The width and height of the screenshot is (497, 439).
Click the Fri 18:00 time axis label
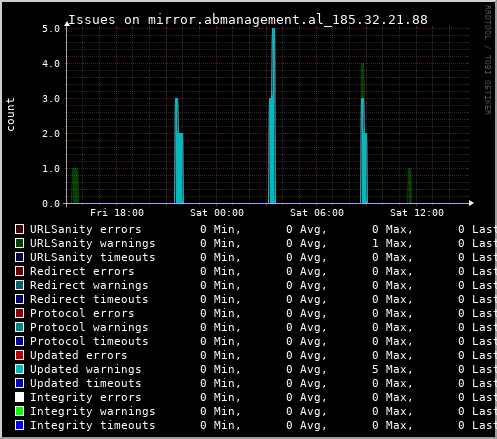[117, 213]
